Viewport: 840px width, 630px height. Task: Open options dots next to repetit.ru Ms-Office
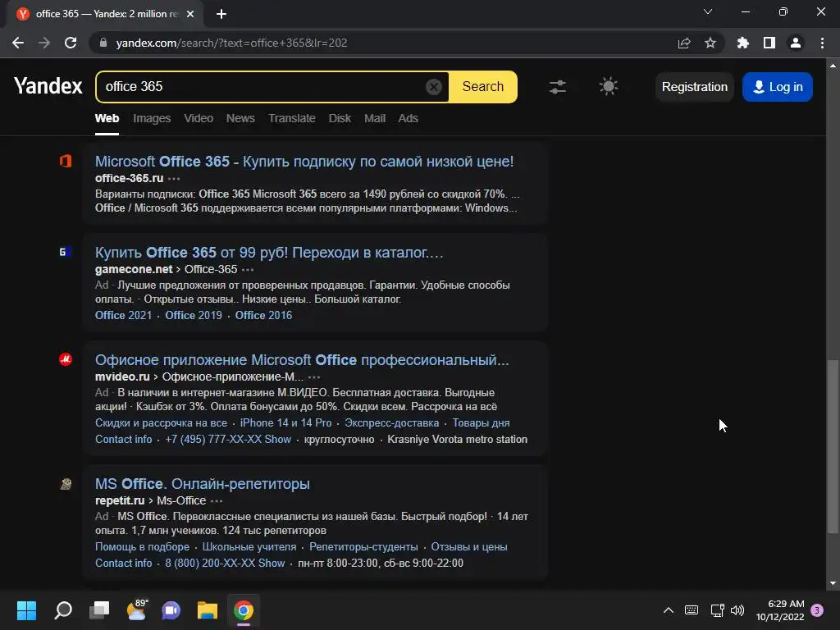[x=217, y=501]
